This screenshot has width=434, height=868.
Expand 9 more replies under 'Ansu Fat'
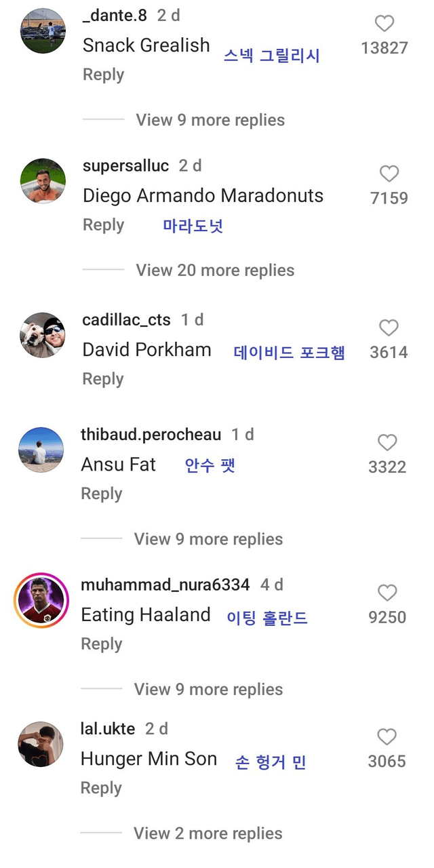tap(208, 539)
